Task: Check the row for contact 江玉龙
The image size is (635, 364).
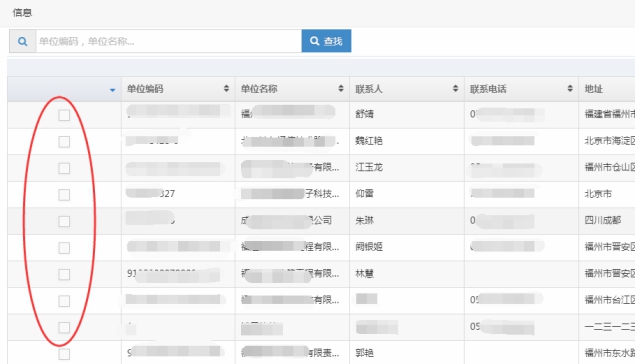Action: tap(64, 168)
